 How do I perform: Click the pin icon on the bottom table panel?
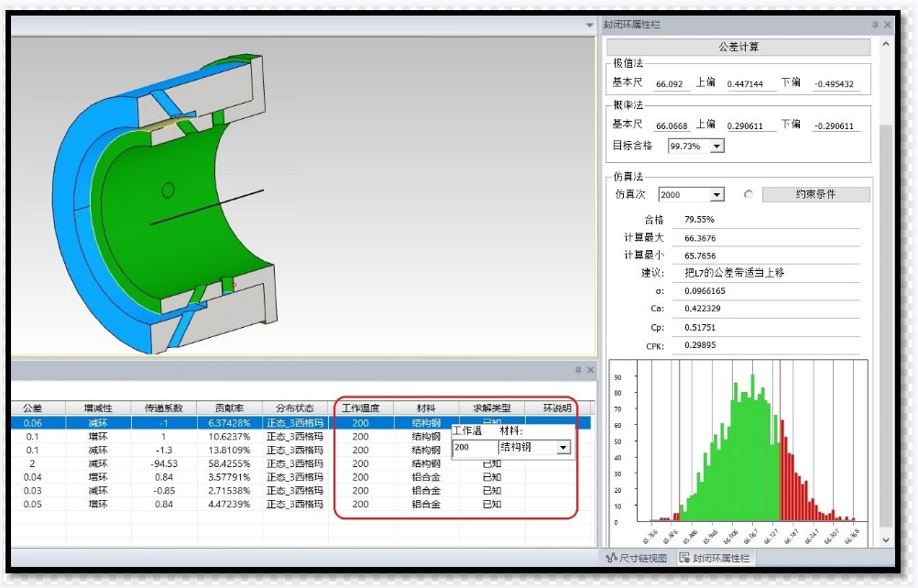tap(578, 370)
